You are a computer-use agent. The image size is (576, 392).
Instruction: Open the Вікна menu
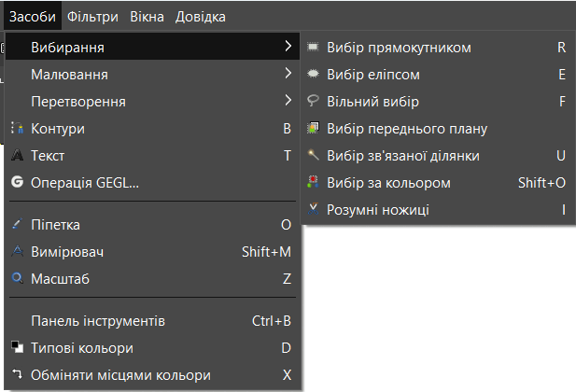coord(147,17)
